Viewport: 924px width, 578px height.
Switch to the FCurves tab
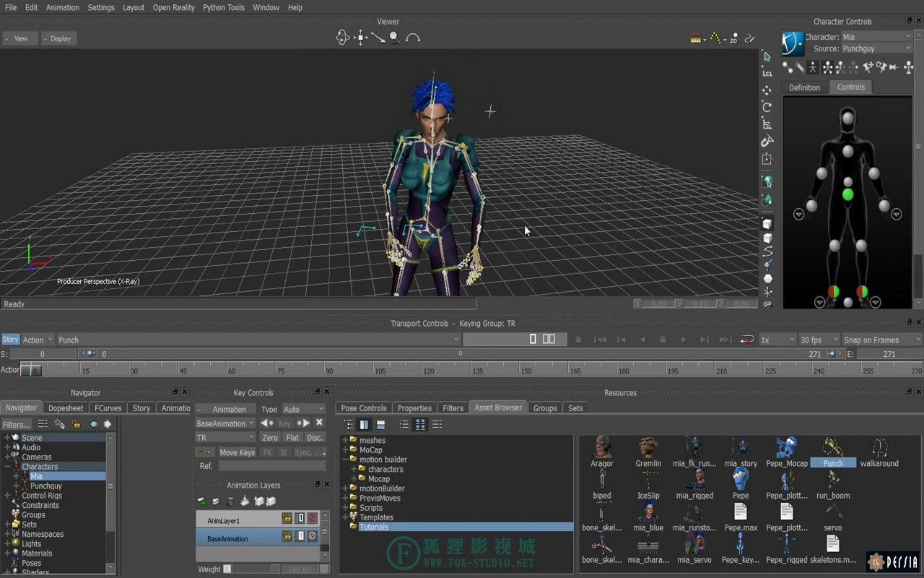108,408
